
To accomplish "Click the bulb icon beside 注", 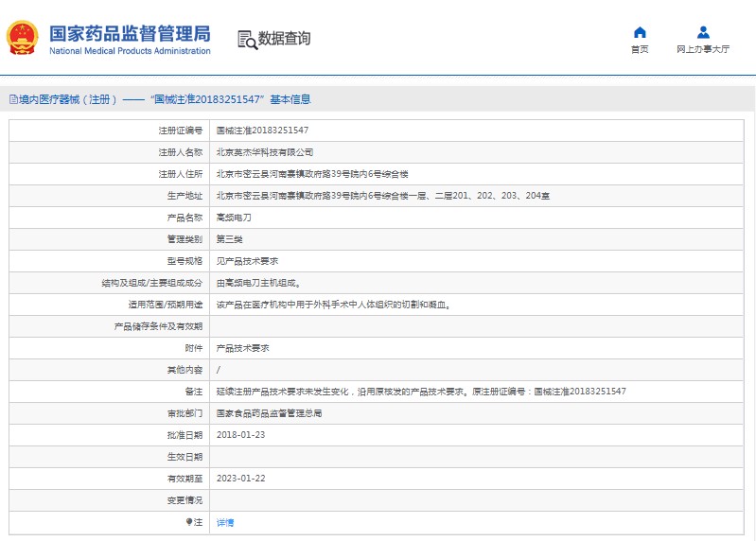I will 189,522.
